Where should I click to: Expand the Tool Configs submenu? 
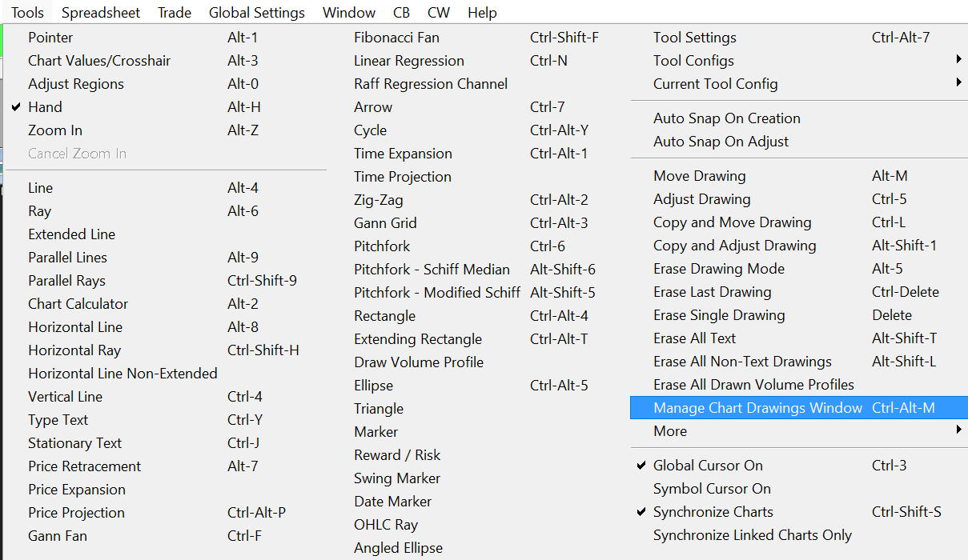coord(693,61)
